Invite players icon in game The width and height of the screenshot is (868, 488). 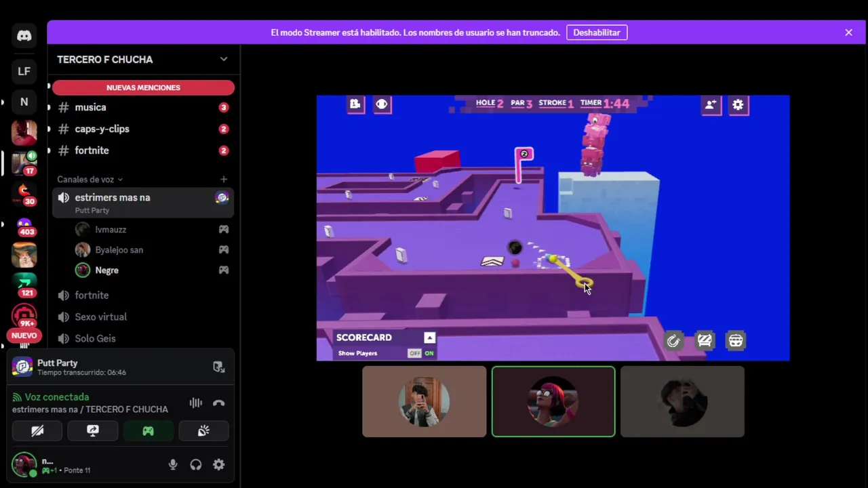point(711,104)
